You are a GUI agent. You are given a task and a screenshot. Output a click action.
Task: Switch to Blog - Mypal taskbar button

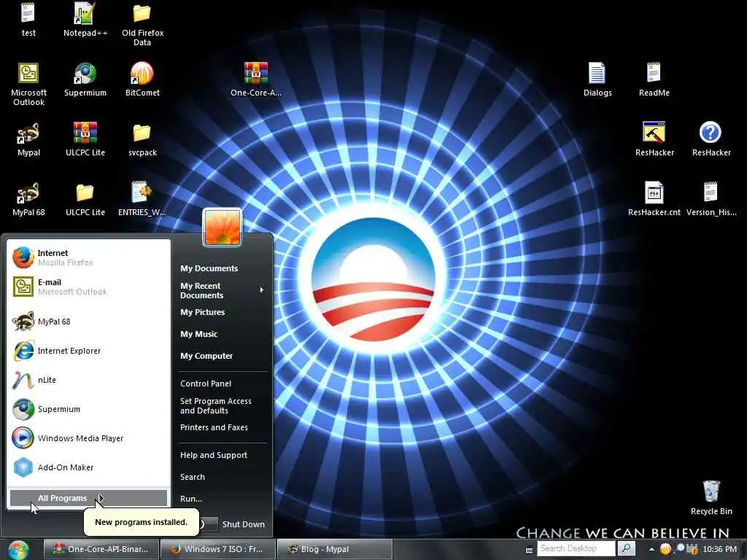click(x=335, y=550)
